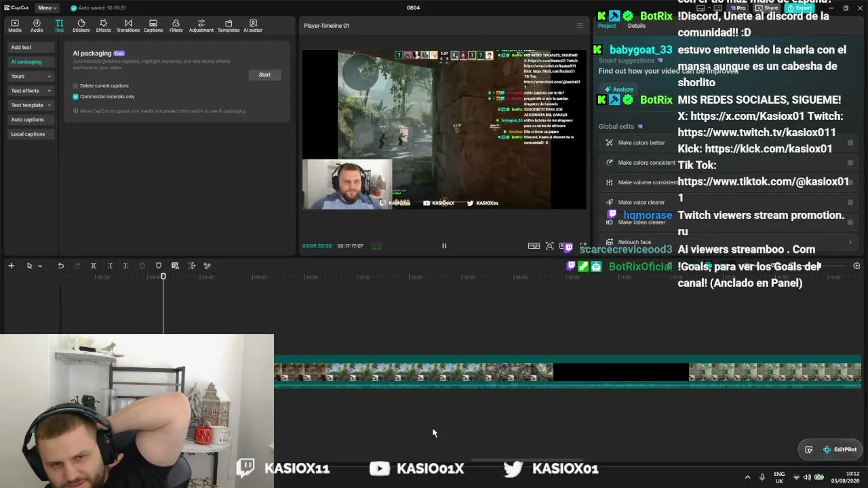Open the player panel hamburger menu
868x488 pixels.
(x=579, y=26)
